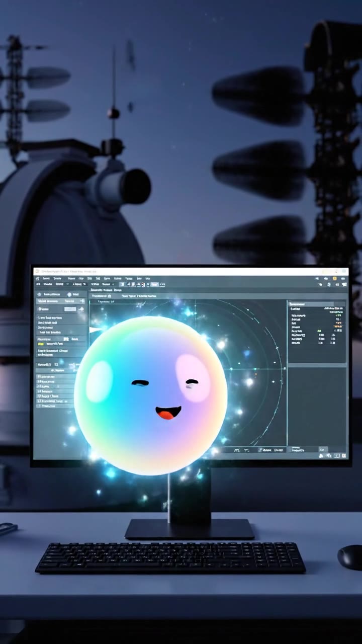Click the green value in the right properties panel

click(x=320, y=331)
